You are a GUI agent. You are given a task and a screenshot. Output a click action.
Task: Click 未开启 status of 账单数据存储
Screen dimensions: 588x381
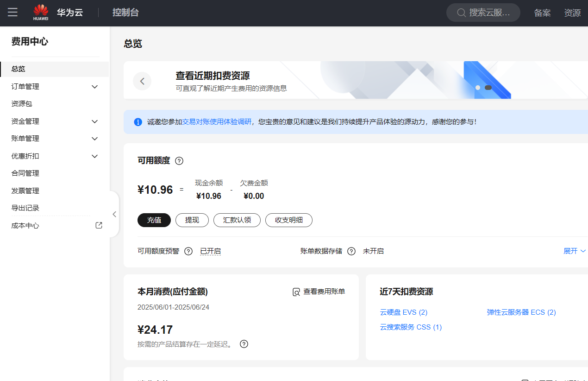coord(373,251)
